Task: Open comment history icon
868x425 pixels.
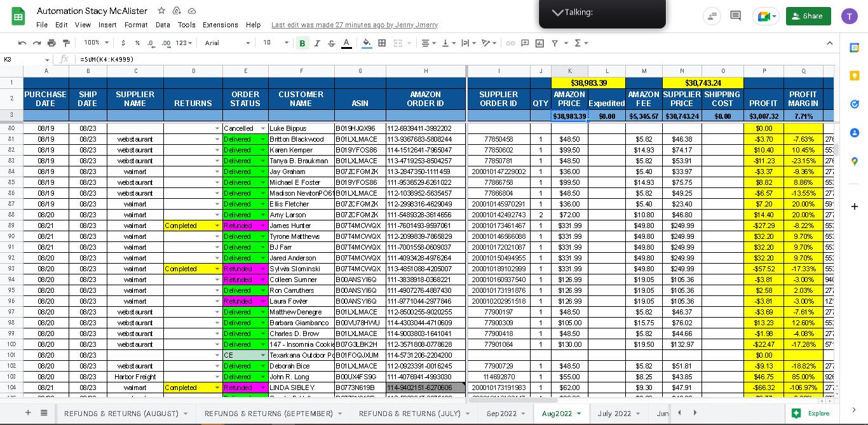Action: [735, 16]
